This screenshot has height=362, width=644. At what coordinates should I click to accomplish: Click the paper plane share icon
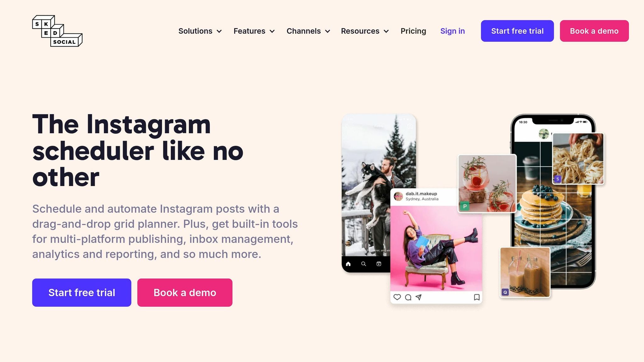click(419, 297)
